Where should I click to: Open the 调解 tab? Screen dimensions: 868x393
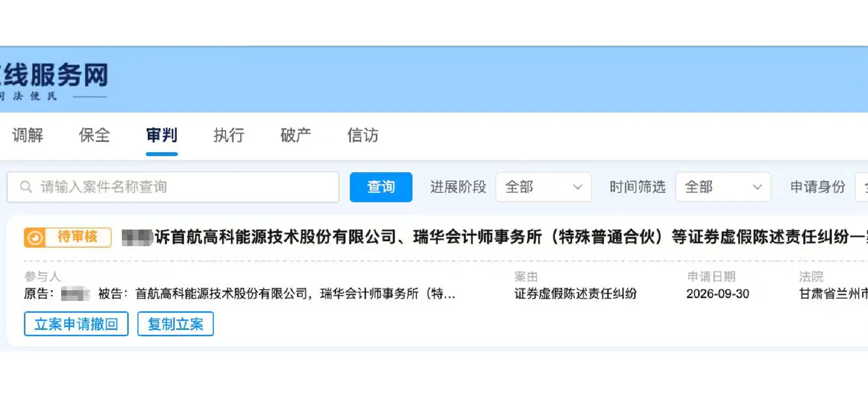tap(28, 135)
